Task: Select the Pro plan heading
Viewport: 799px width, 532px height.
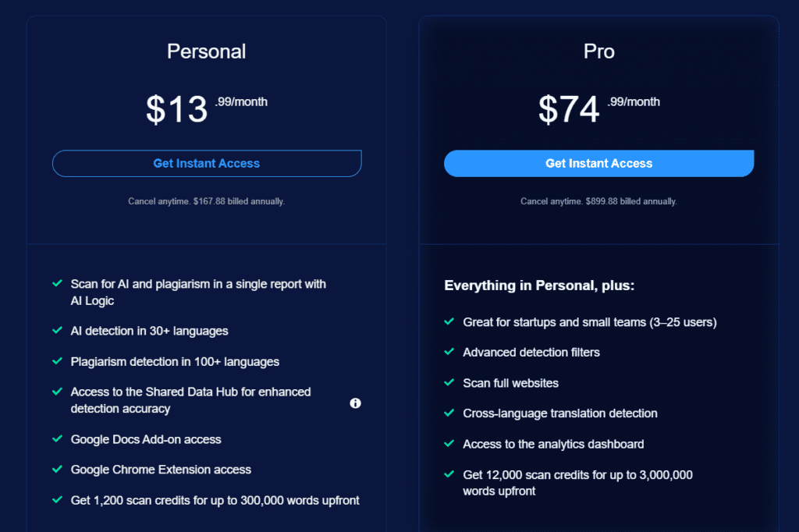Action: [598, 51]
